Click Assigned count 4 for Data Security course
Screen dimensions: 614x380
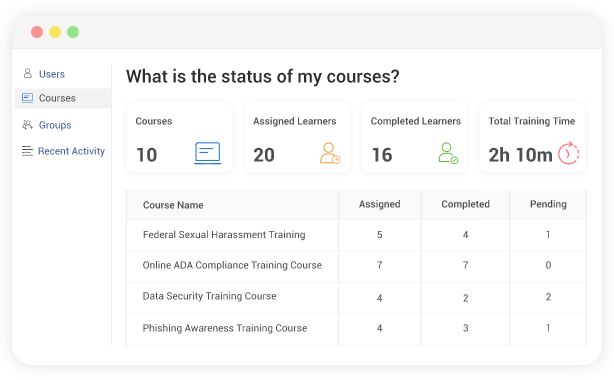[379, 298]
